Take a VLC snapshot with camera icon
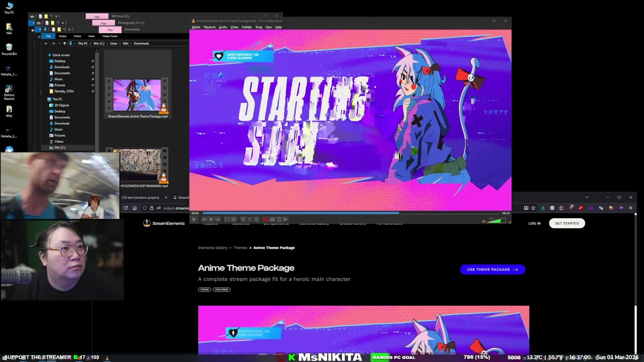 [x=272, y=219]
